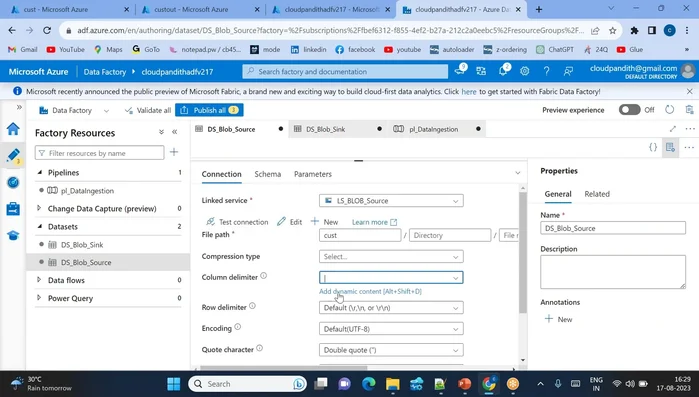
Task: Collapse the Datasets tree section
Action: tap(40, 226)
